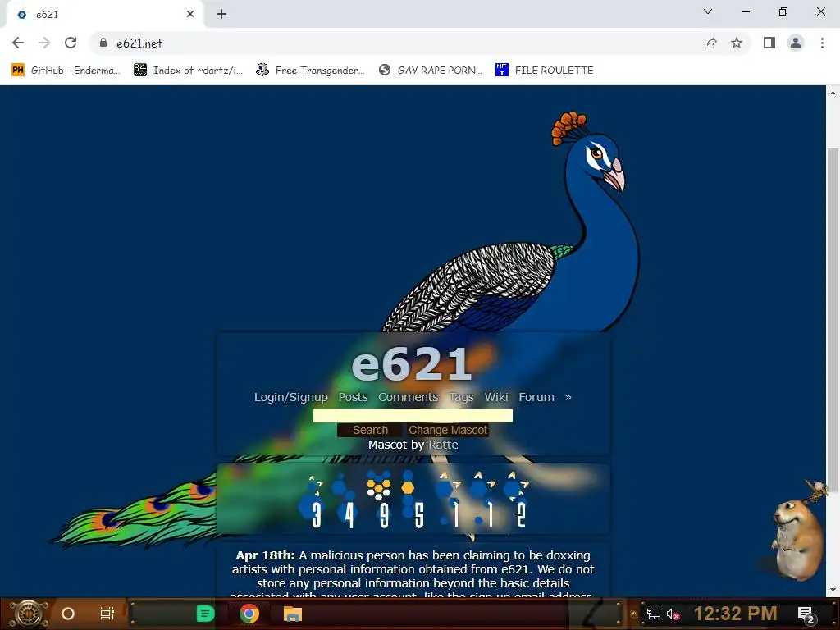Screen dimensions: 840x630
Task: Open Chrome three-dot menu
Action: click(822, 43)
